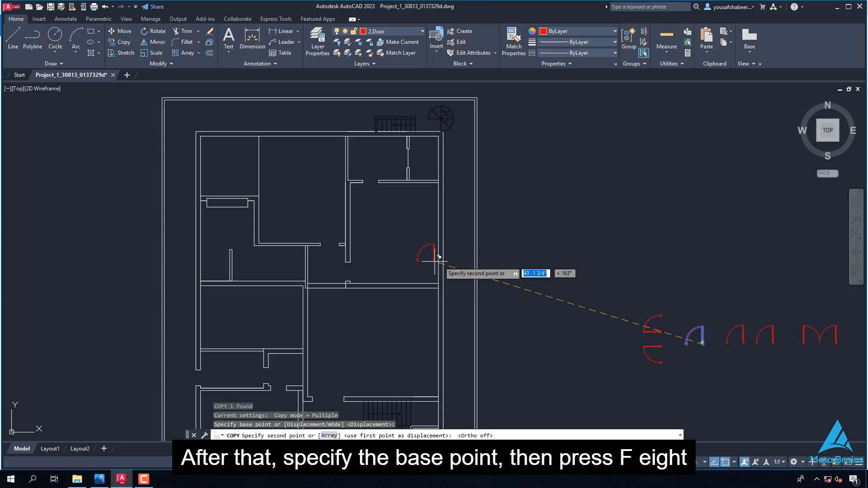Click the command line input field

[x=452, y=435]
